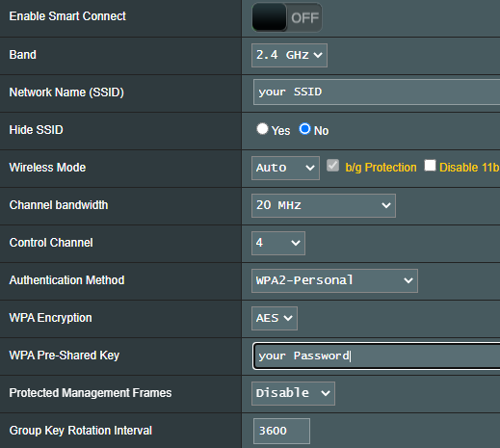Select Yes for Hide SSID
The height and width of the screenshot is (448, 500).
[x=262, y=129]
